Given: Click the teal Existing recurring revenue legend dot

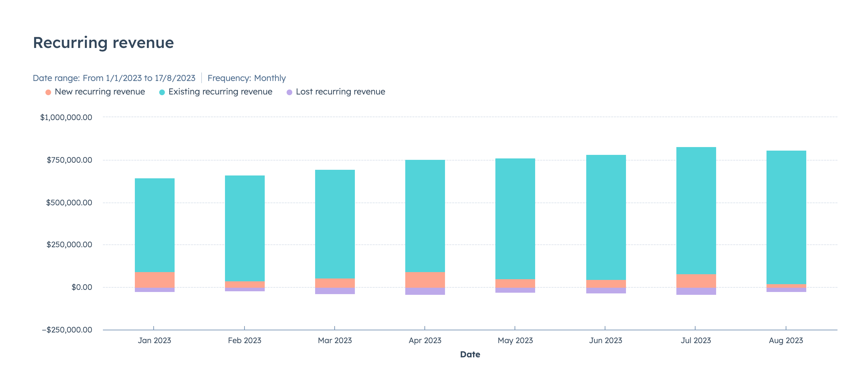Looking at the screenshot, I should 162,92.
